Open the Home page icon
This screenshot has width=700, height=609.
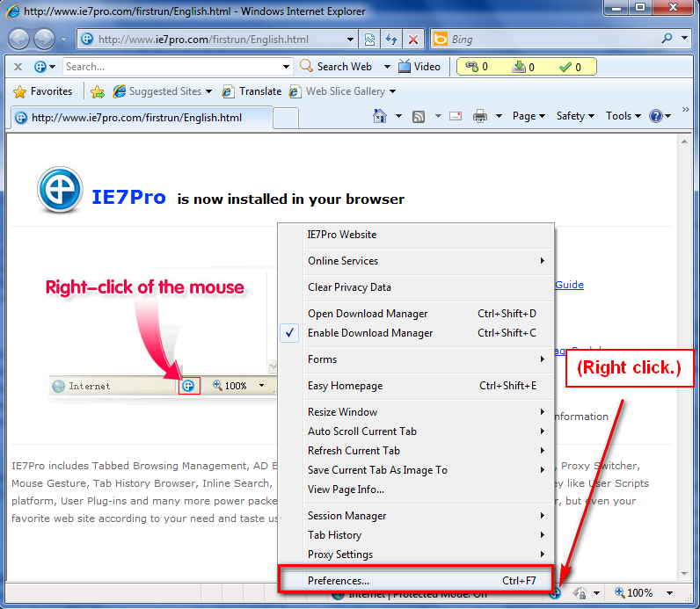point(380,117)
